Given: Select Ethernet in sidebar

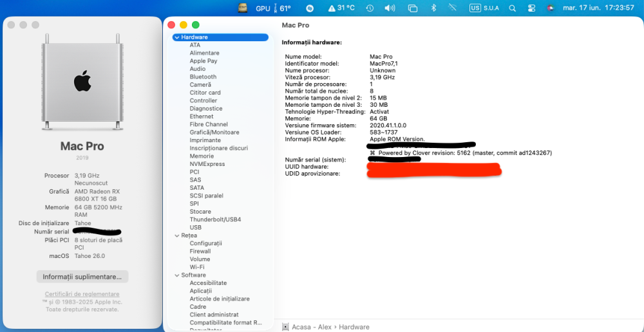Looking at the screenshot, I should point(202,116).
